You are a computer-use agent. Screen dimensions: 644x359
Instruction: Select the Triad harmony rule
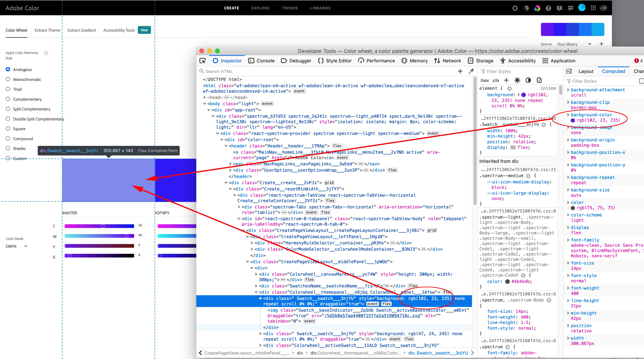click(8, 89)
